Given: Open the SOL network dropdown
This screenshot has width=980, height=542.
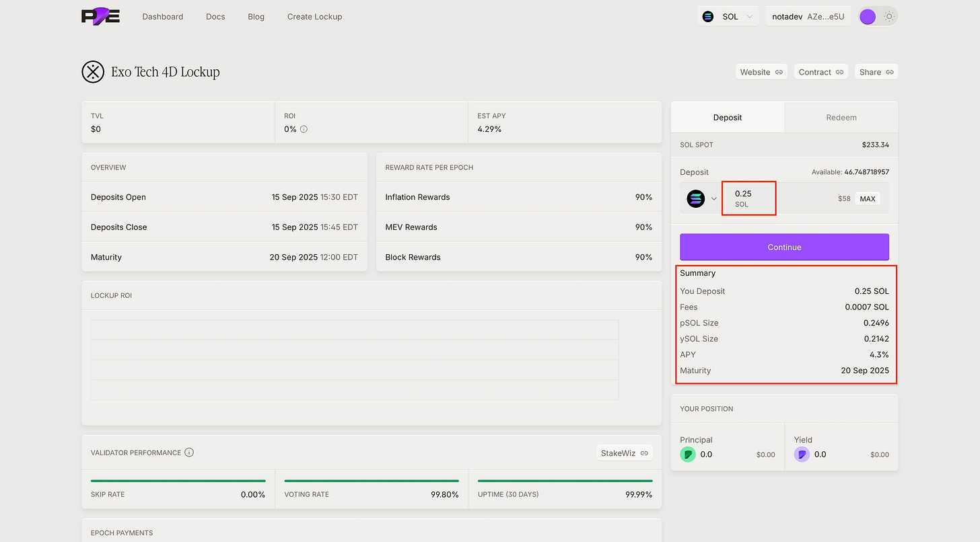Looking at the screenshot, I should [x=728, y=17].
